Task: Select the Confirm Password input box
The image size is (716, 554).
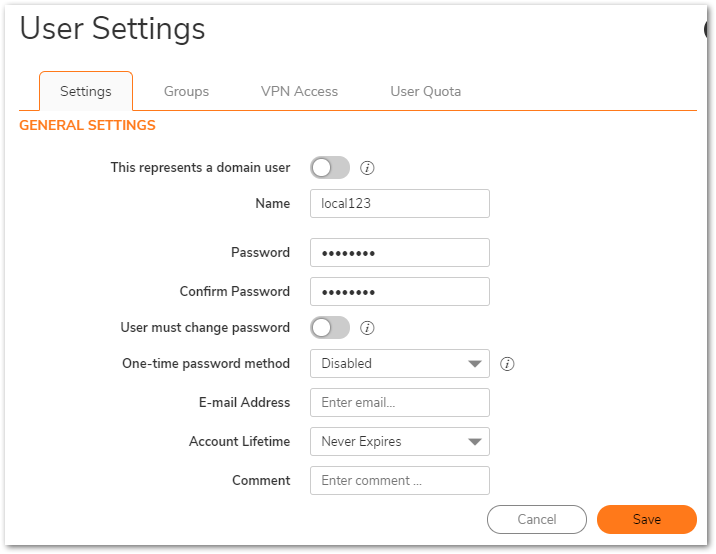Action: [399, 292]
